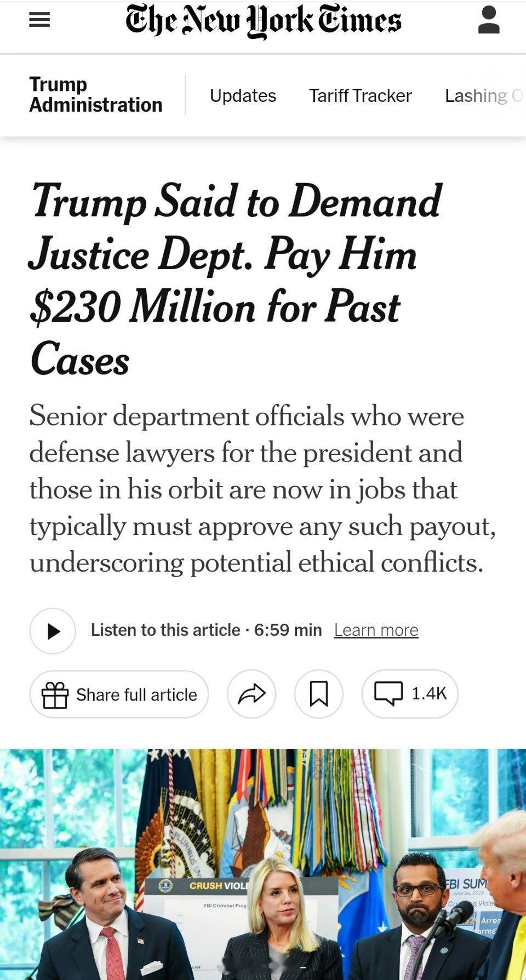The height and width of the screenshot is (980, 526).
Task: Tap the curved share arrow icon
Action: point(251,694)
